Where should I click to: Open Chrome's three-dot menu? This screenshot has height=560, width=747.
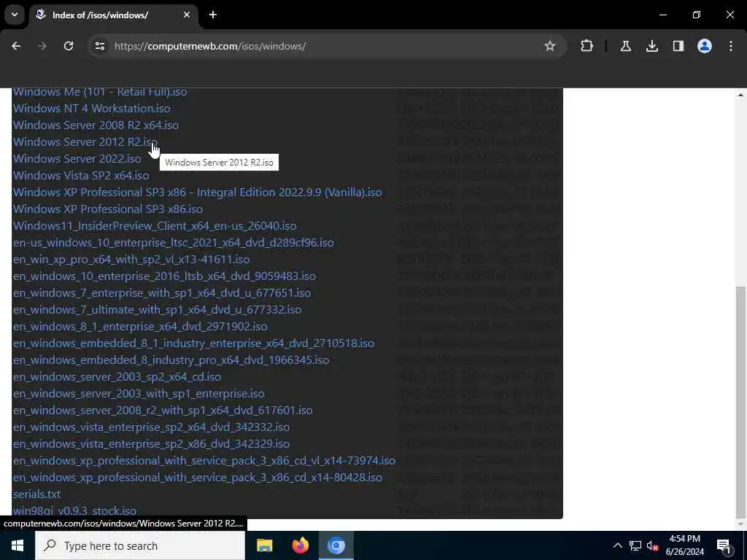click(731, 46)
